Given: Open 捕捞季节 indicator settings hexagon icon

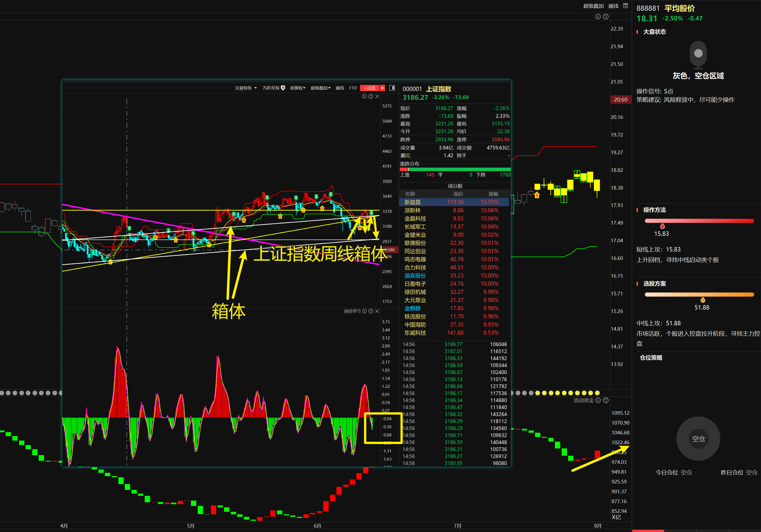Looking at the screenshot, I should coord(364,311).
